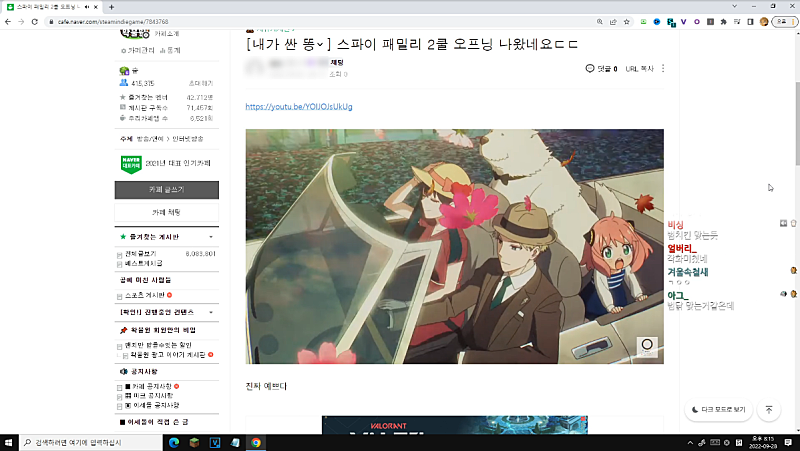The width and height of the screenshot is (800, 451).
Task: Click the comment count button
Action: pos(602,68)
